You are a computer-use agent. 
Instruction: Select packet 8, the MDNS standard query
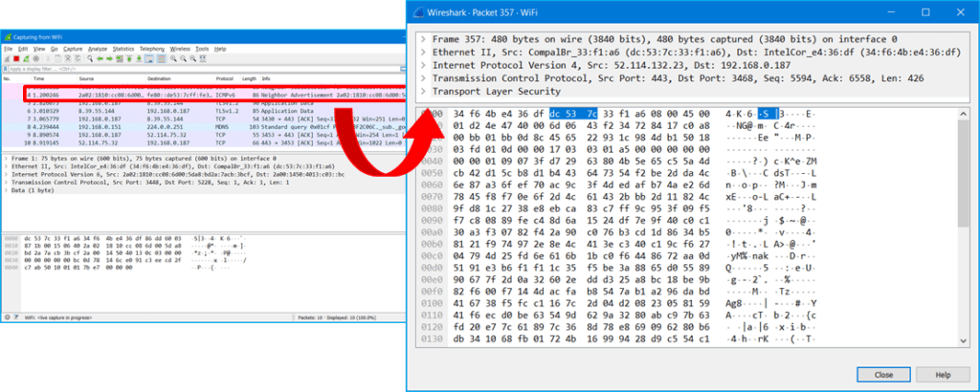tap(204, 125)
